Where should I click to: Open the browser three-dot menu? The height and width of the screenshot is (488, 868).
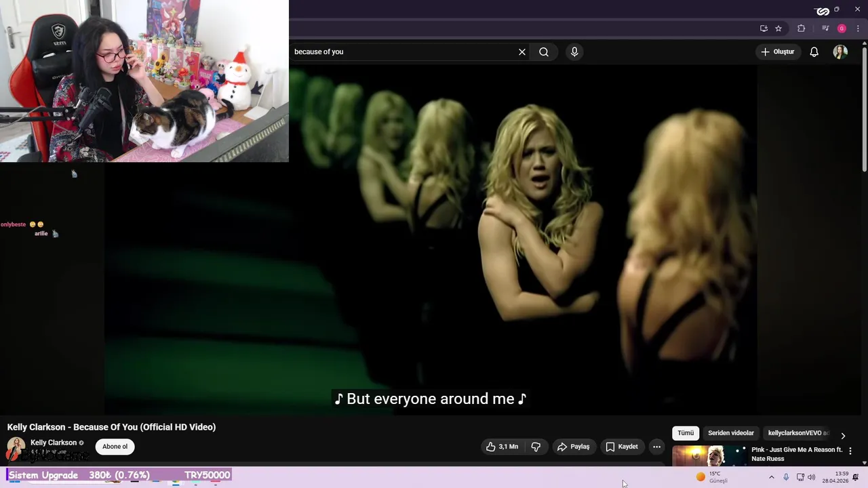click(858, 28)
